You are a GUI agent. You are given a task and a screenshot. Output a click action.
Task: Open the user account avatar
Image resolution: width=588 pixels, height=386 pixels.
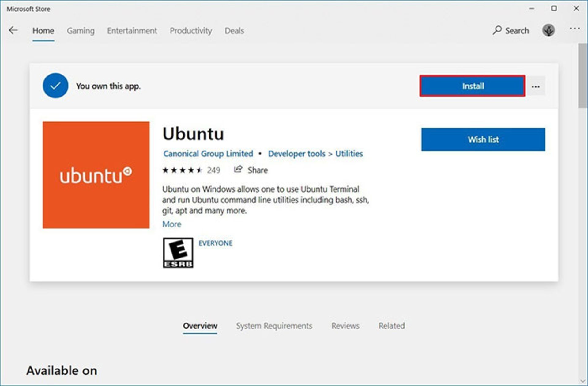[x=548, y=30]
